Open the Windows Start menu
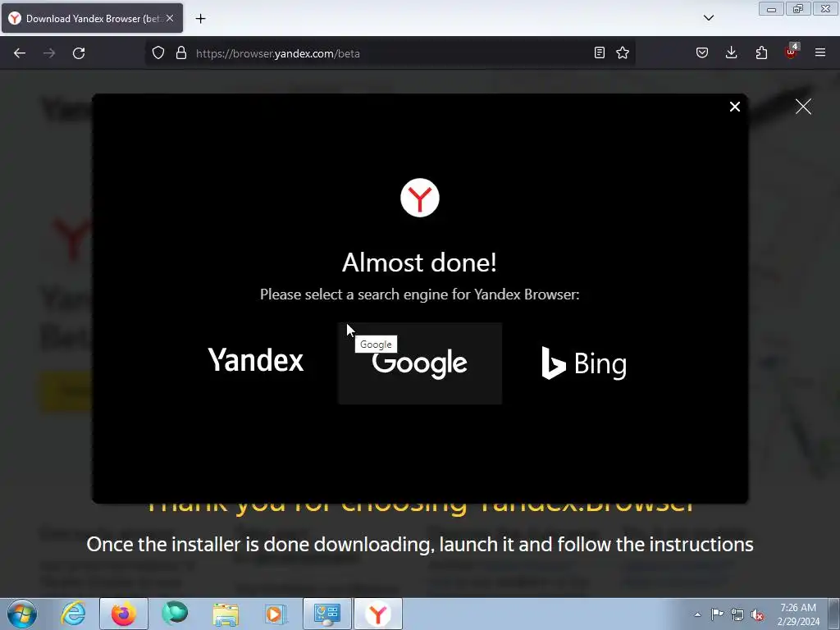Image resolution: width=840 pixels, height=630 pixels. pos(22,614)
